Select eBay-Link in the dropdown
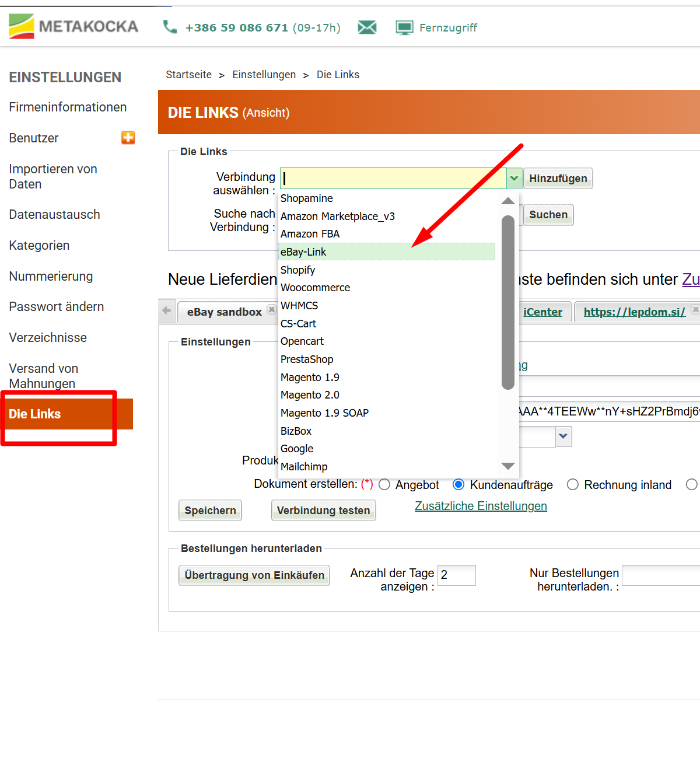 click(x=387, y=252)
